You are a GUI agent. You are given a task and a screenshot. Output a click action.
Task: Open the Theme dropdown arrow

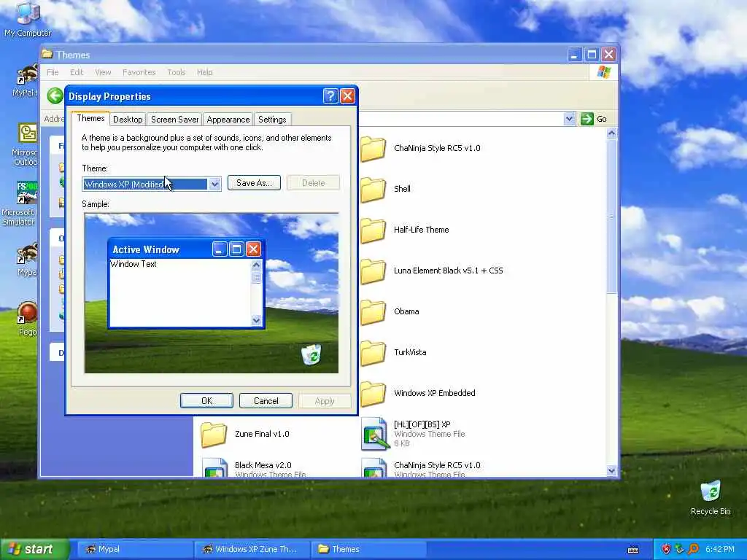pyautogui.click(x=214, y=184)
